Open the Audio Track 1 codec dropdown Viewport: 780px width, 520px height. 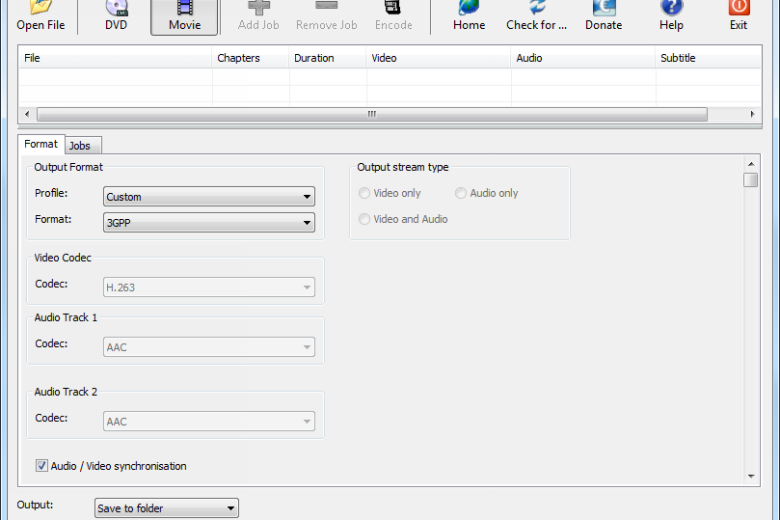click(209, 347)
